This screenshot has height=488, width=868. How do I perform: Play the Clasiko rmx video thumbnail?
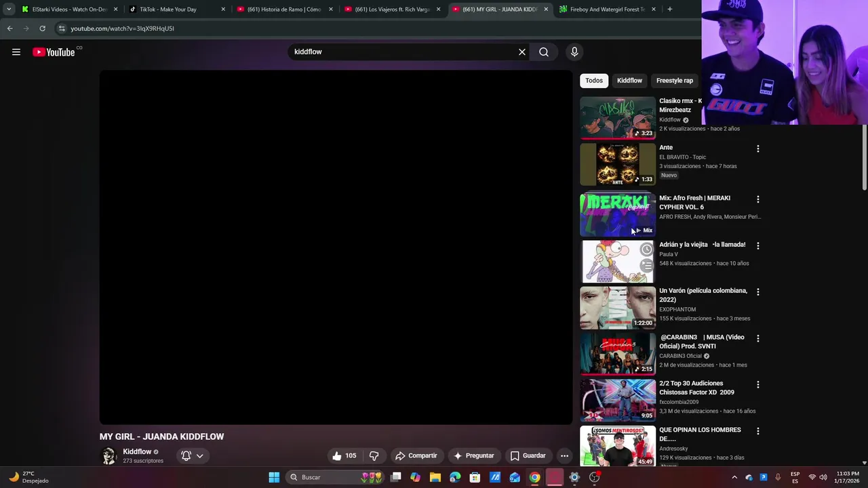click(618, 118)
